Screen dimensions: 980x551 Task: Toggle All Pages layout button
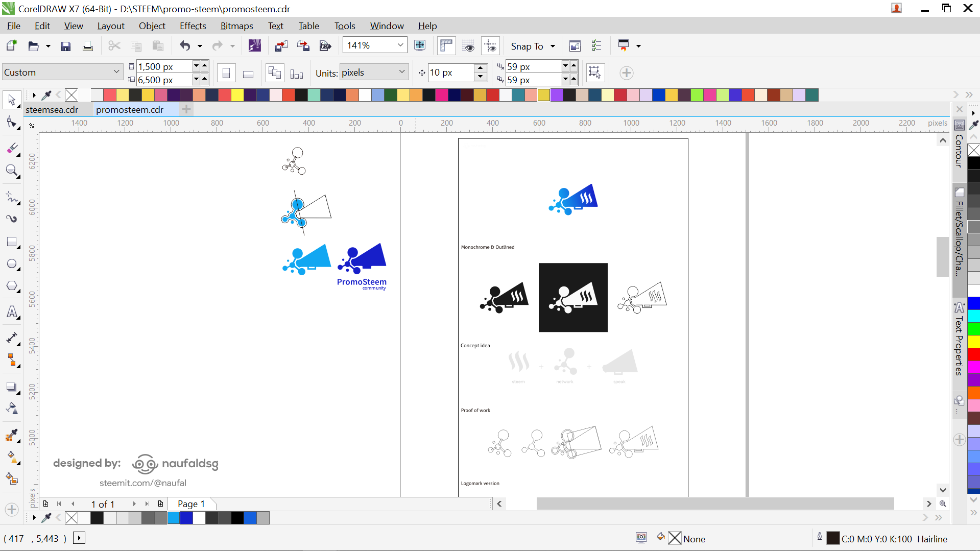pos(275,73)
